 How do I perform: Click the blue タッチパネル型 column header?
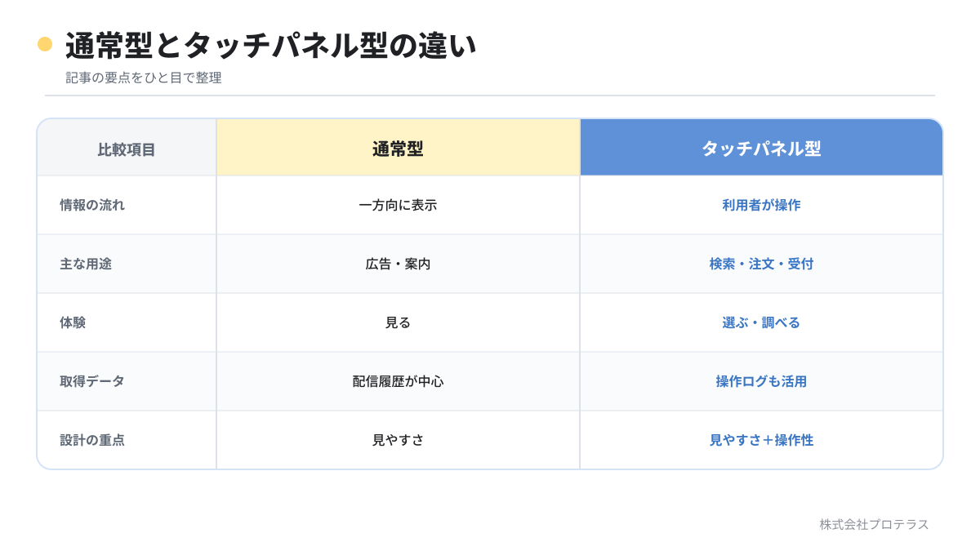761,148
